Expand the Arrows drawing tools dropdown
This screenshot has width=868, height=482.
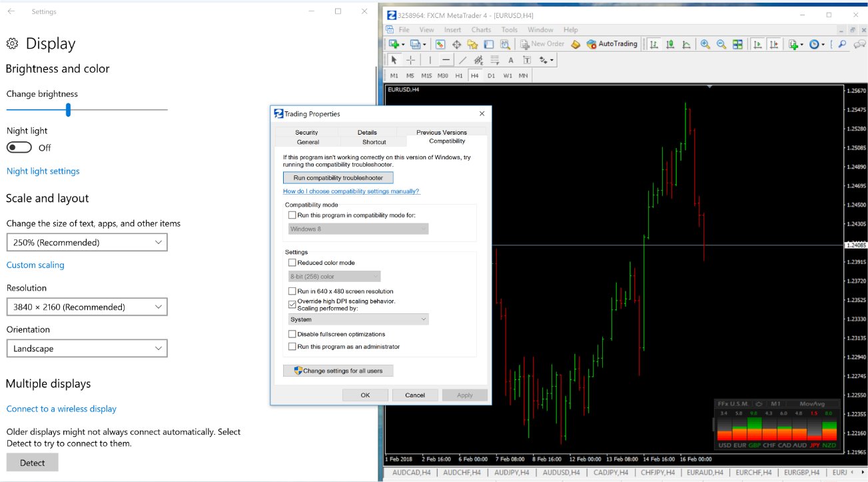click(x=552, y=61)
